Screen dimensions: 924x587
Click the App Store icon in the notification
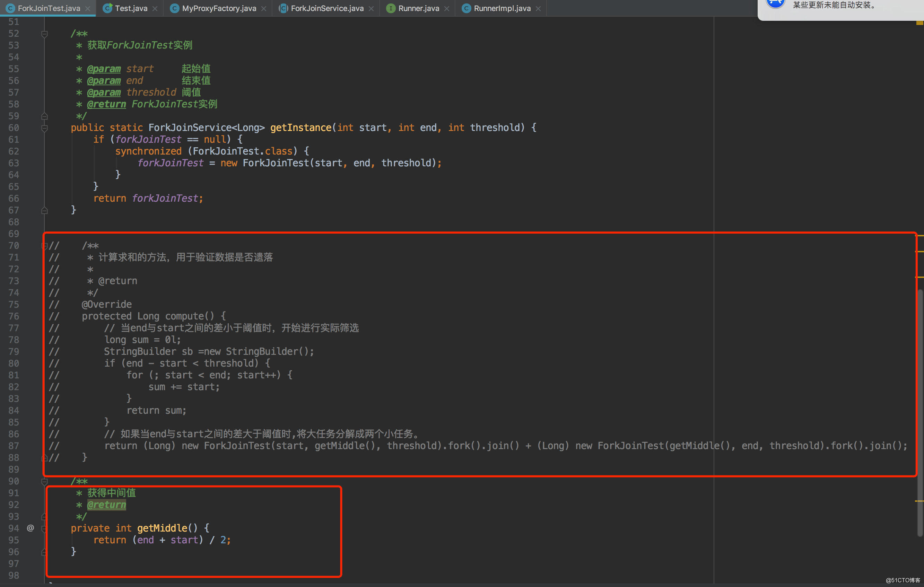(775, 3)
